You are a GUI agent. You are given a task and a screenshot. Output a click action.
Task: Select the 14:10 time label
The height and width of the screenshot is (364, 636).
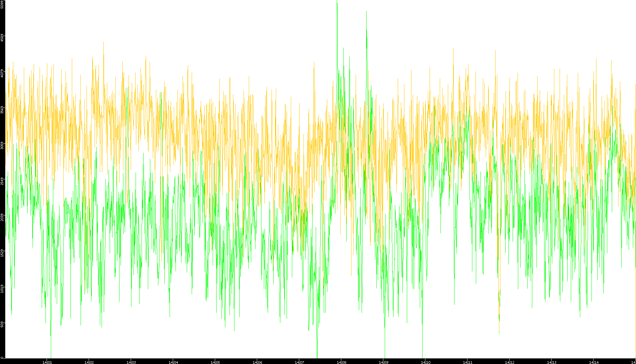425,362
